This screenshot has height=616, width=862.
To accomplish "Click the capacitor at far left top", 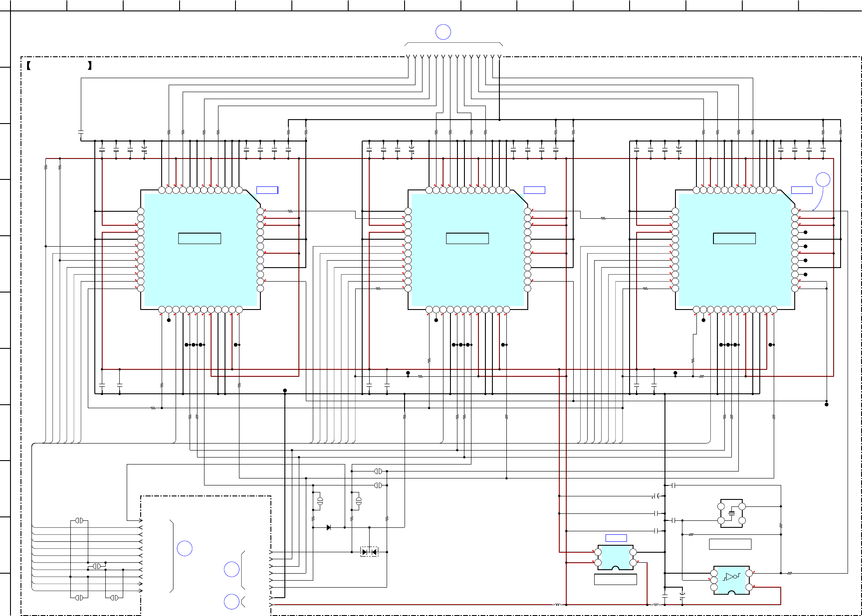I will (81, 131).
